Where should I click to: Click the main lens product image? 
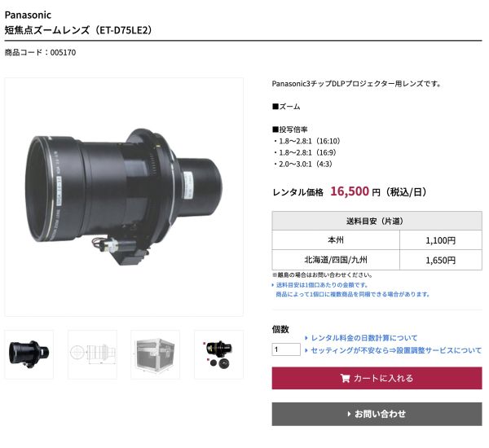124,197
